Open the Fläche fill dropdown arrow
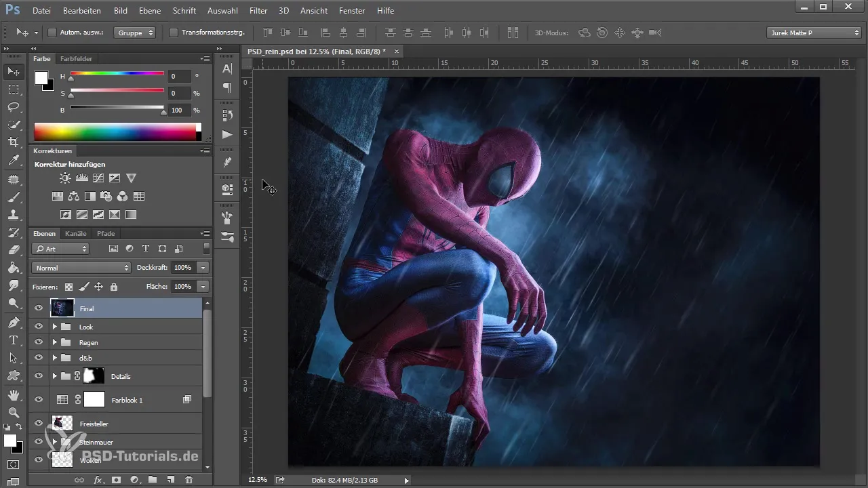Screen dimensions: 868x488 pyautogui.click(x=203, y=287)
